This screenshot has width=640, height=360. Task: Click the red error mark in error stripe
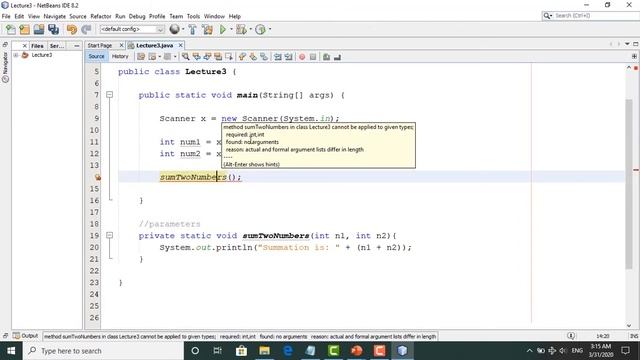pyautogui.click(x=636, y=170)
